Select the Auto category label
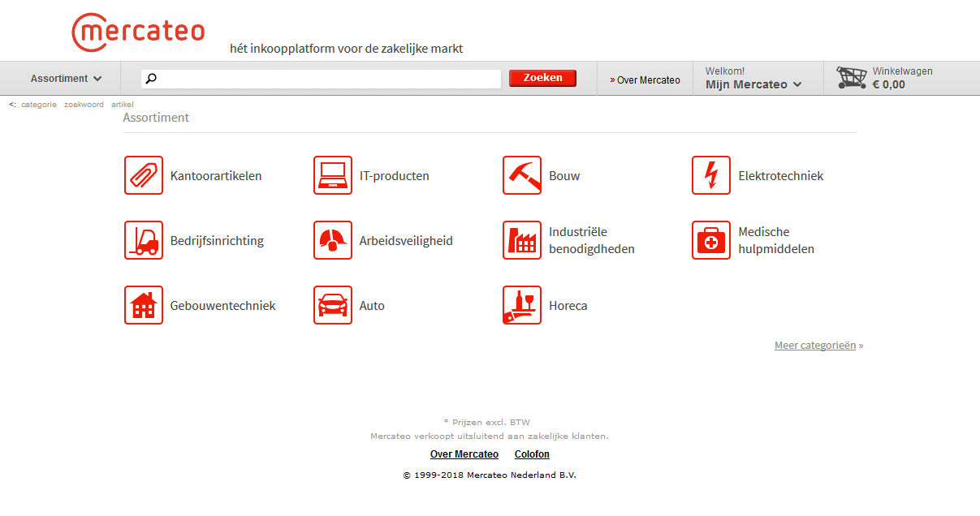This screenshot has width=980, height=516. (372, 306)
